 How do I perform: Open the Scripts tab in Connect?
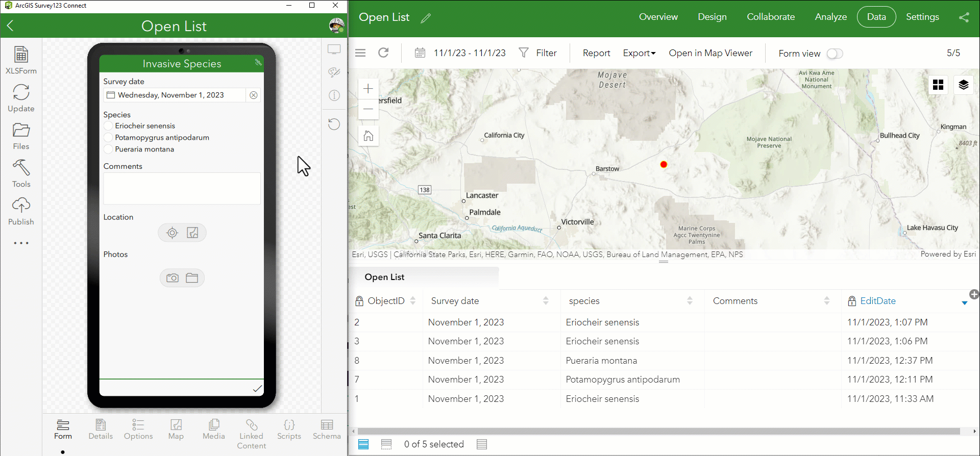(289, 429)
